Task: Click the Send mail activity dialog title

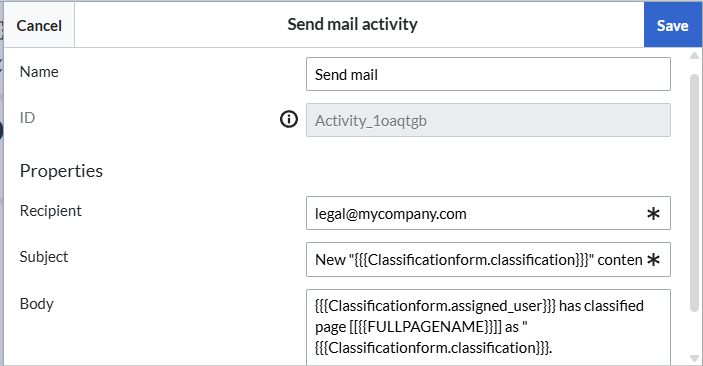Action: [352, 24]
